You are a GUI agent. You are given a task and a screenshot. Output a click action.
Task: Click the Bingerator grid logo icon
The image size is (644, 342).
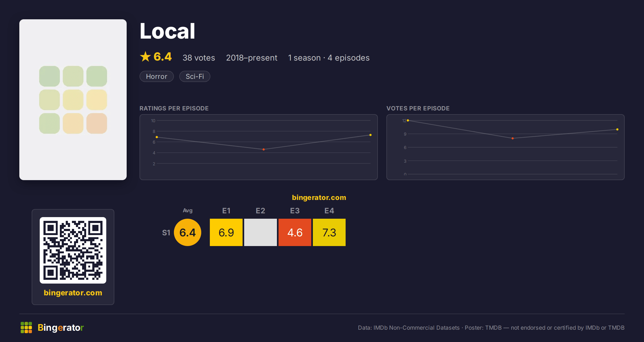point(26,328)
